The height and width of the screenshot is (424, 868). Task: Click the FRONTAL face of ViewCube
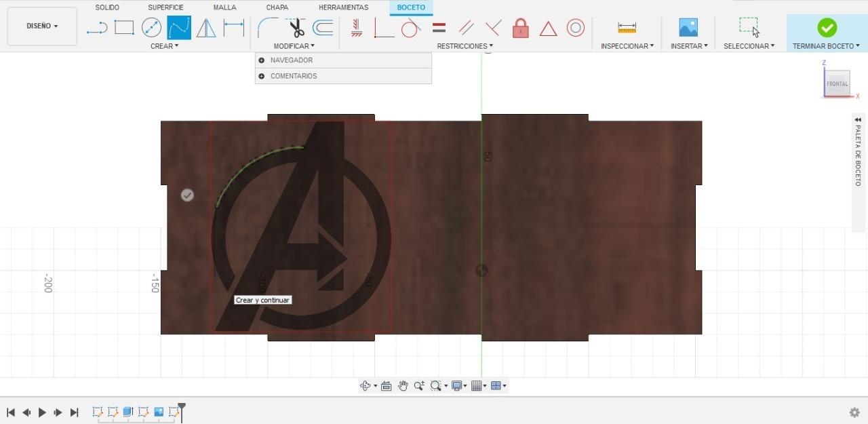(837, 83)
